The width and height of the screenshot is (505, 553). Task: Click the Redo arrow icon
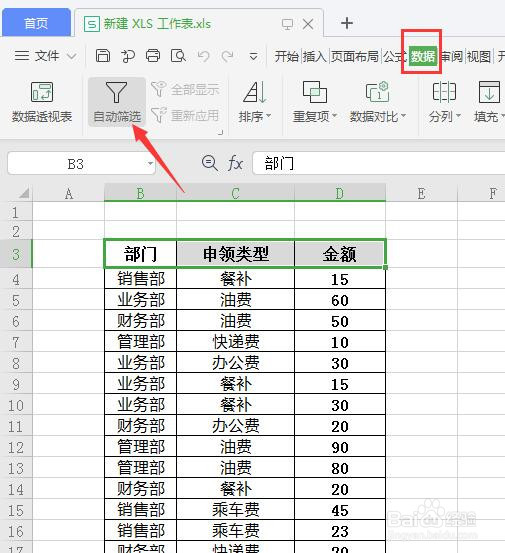click(227, 56)
